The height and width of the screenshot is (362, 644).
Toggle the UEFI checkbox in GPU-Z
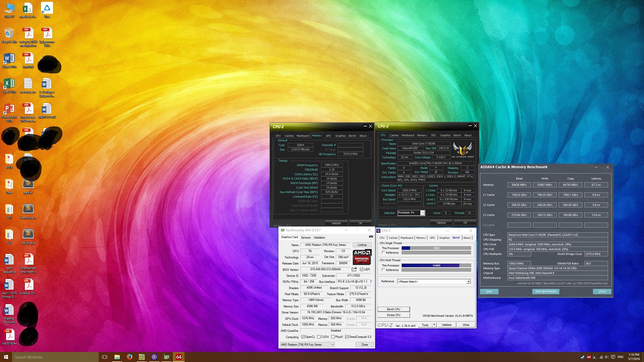coord(362,269)
